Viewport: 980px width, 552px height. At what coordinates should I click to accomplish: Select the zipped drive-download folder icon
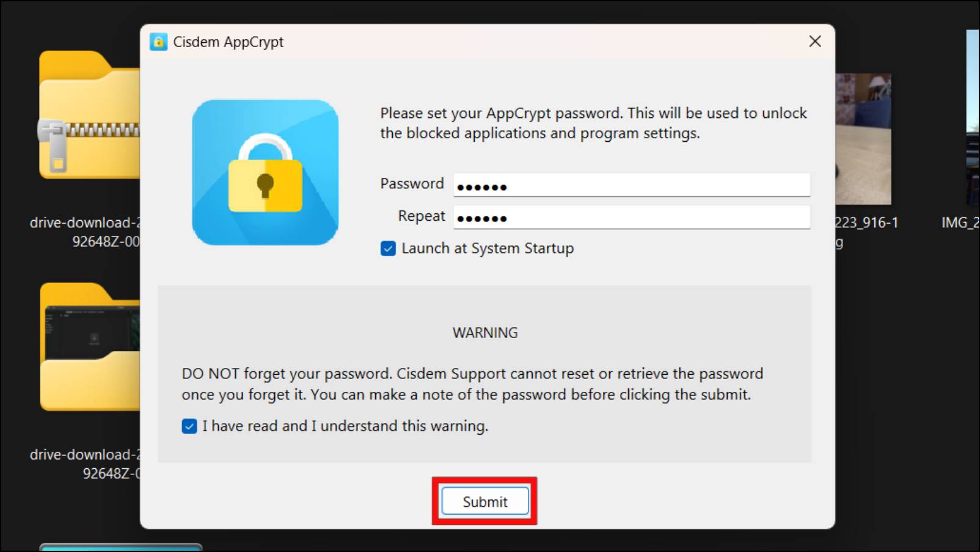pos(89,115)
